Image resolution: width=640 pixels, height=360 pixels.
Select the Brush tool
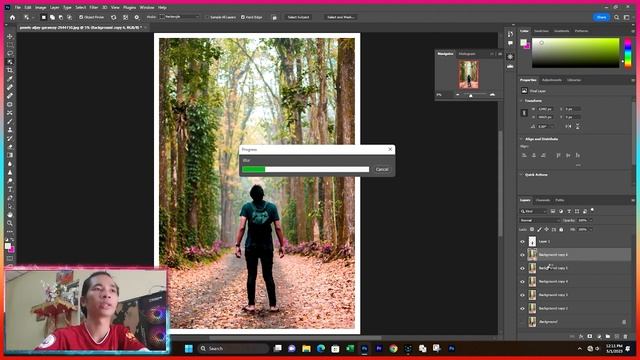[x=10, y=121]
